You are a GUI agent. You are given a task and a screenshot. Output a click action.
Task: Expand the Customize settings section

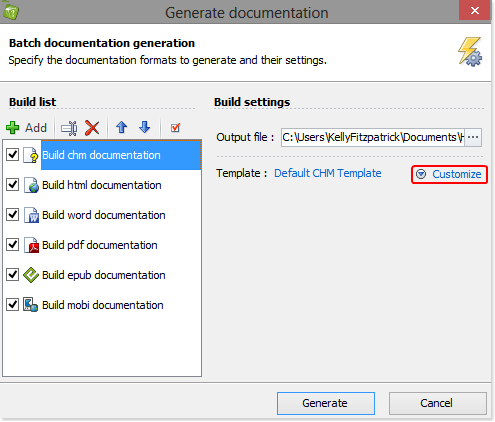tap(449, 174)
